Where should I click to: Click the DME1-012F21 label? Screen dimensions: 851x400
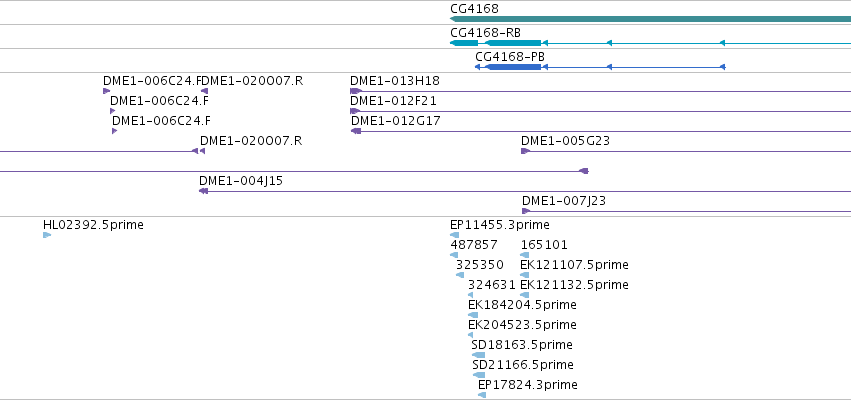click(x=393, y=101)
